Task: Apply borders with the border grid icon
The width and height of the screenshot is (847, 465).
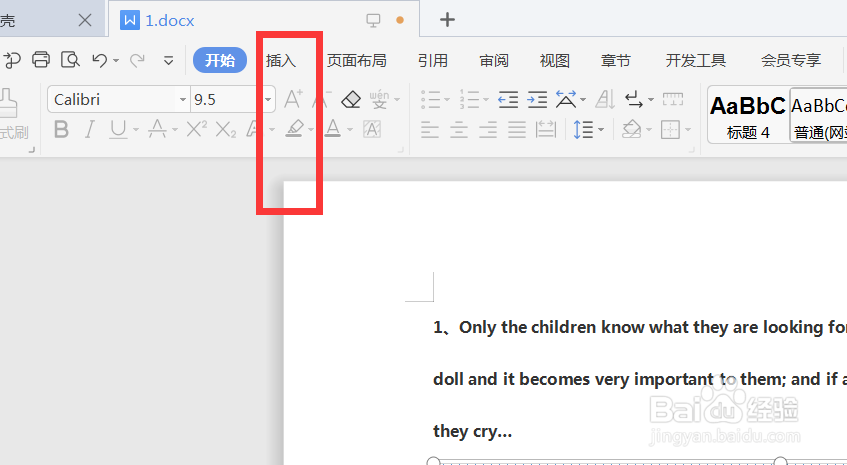Action: pyautogui.click(x=670, y=130)
